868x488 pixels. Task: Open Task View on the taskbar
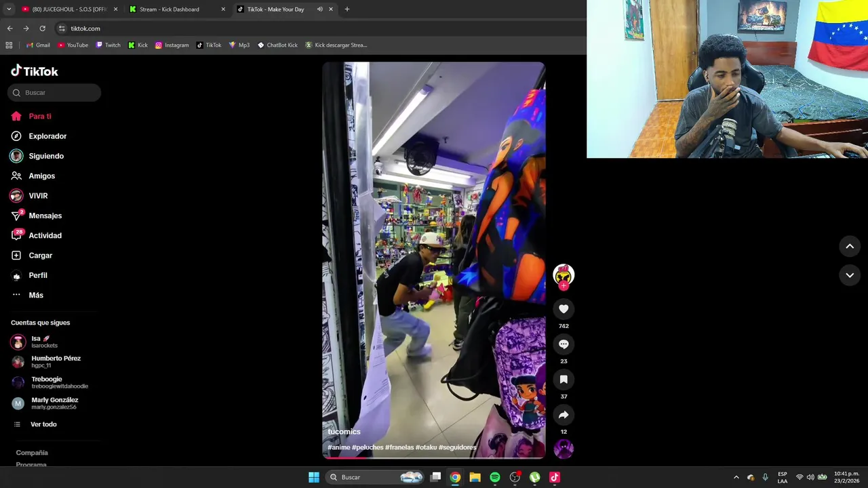pyautogui.click(x=436, y=477)
